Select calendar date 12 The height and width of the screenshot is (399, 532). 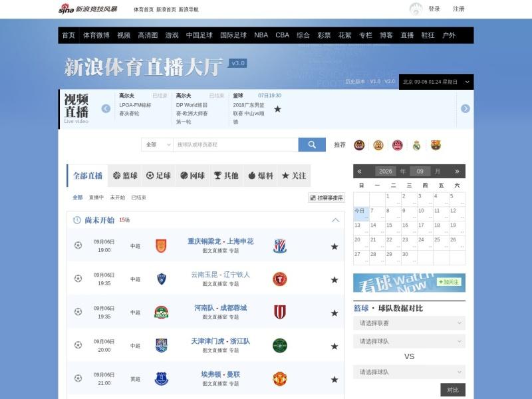(457, 213)
